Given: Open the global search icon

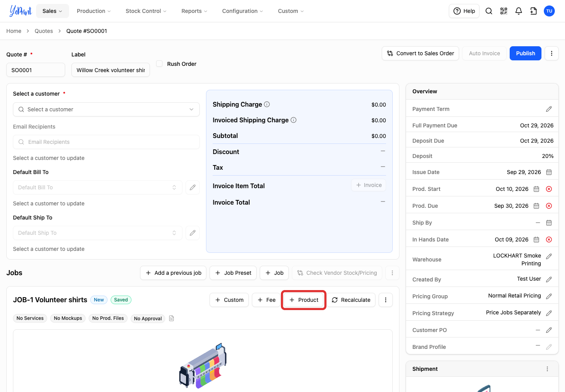Looking at the screenshot, I should [x=489, y=11].
